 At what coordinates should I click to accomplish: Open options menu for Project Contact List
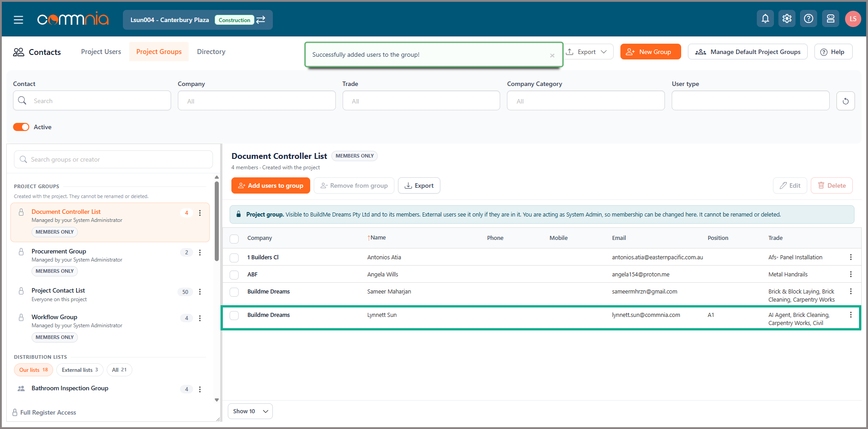click(x=200, y=292)
